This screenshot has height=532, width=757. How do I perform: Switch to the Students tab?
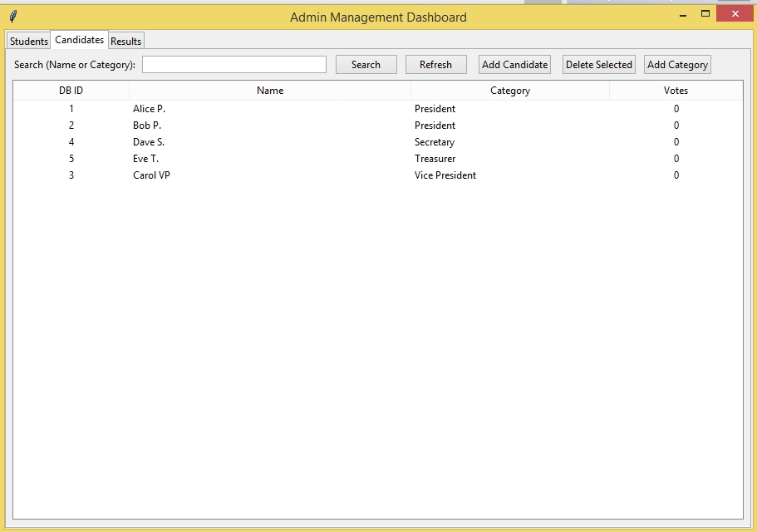point(29,41)
